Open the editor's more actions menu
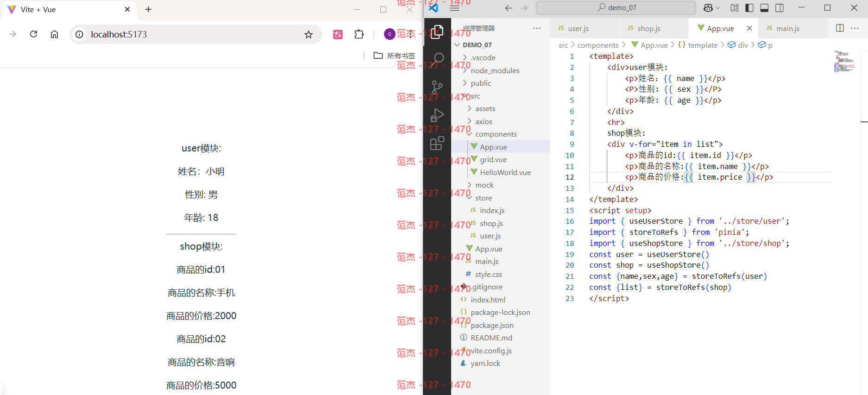 pos(855,28)
